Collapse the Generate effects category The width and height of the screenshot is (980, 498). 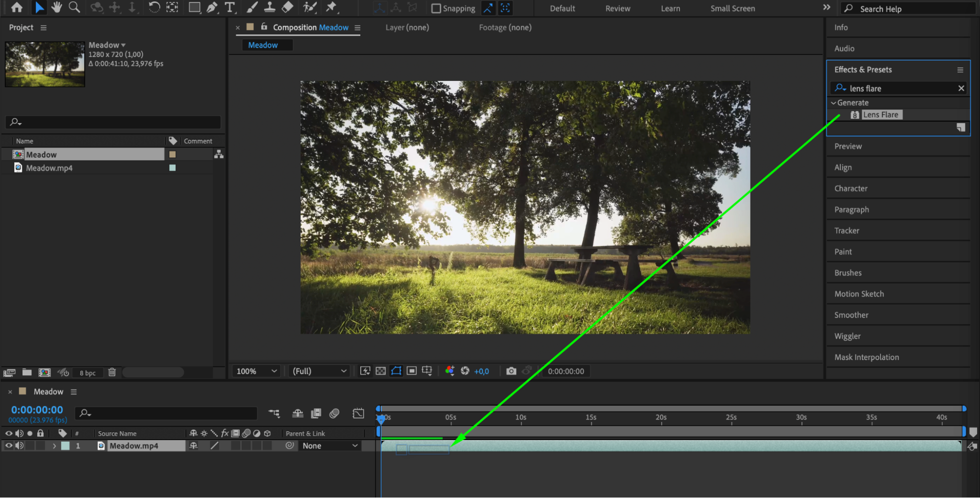click(x=833, y=103)
